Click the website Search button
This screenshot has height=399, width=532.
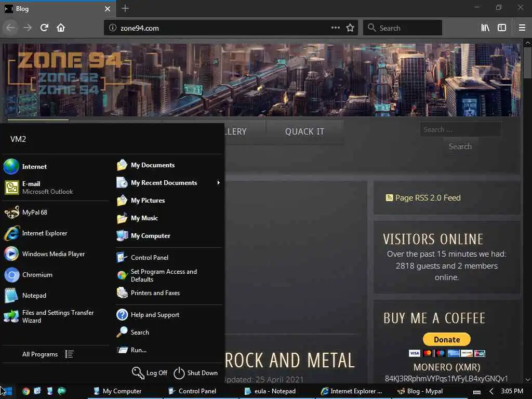460,147
